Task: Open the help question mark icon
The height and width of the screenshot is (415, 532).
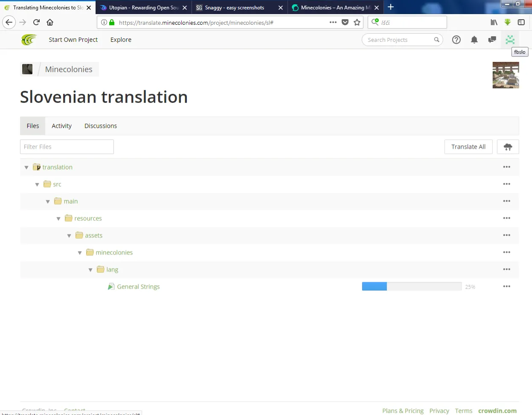Action: pyautogui.click(x=456, y=40)
